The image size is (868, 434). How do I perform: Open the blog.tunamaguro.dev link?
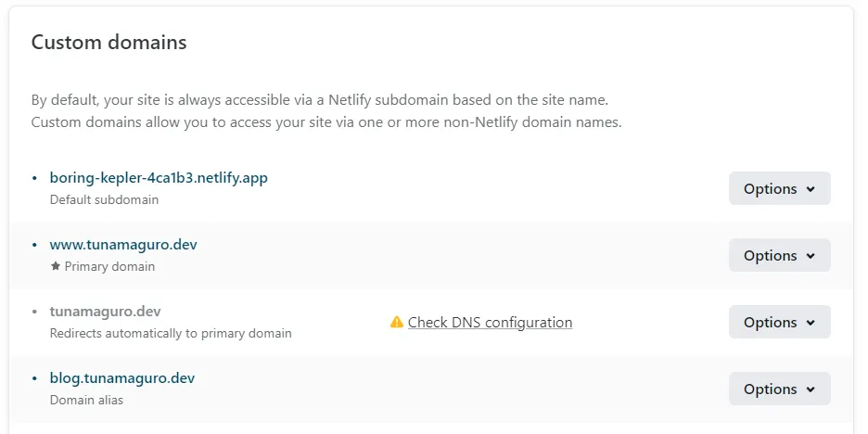tap(122, 378)
